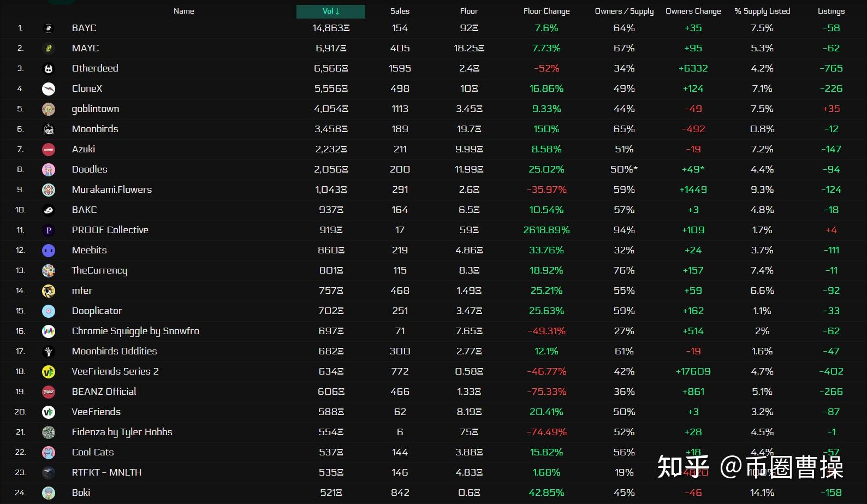
Task: Open the BAYC collection link
Action: click(84, 28)
